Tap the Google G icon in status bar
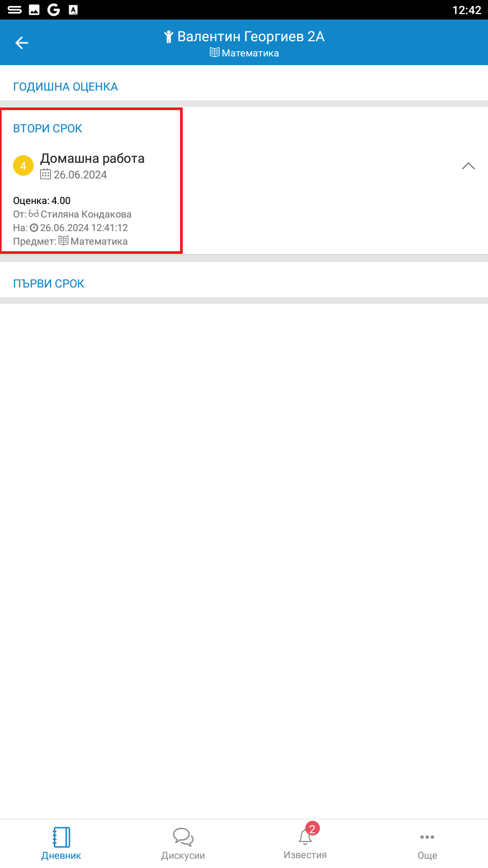This screenshot has height=868, width=488. [x=53, y=10]
